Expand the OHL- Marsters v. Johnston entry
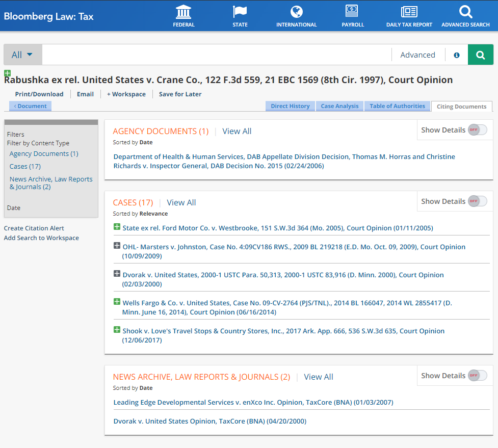This screenshot has height=448, width=498. (117, 246)
